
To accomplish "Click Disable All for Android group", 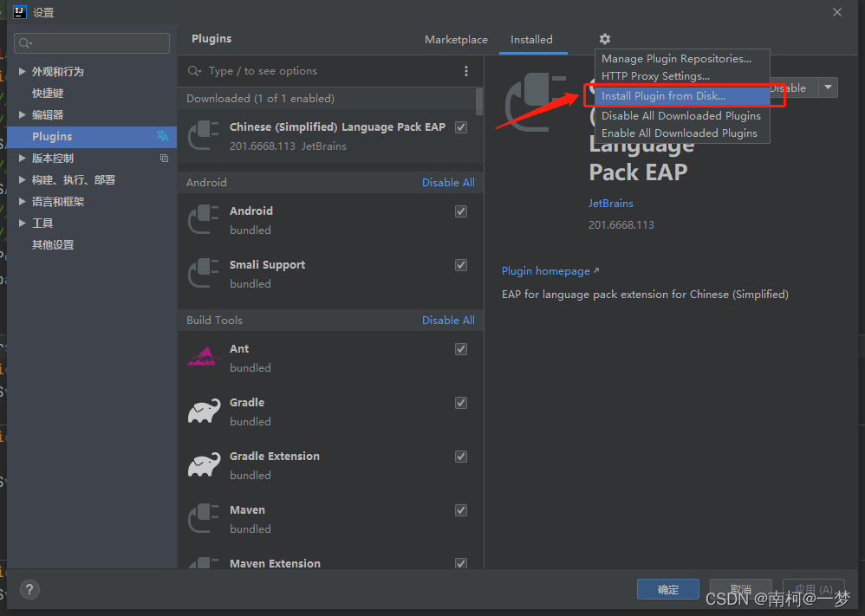I will coord(448,183).
